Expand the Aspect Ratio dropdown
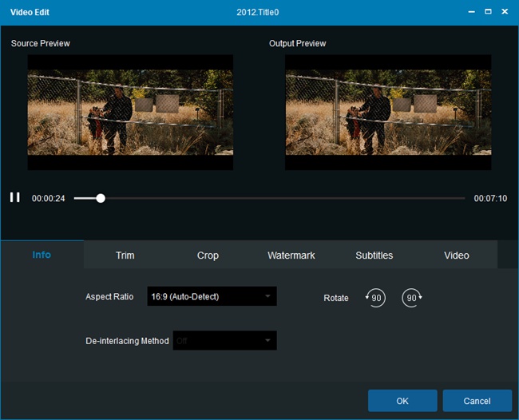 [212, 296]
